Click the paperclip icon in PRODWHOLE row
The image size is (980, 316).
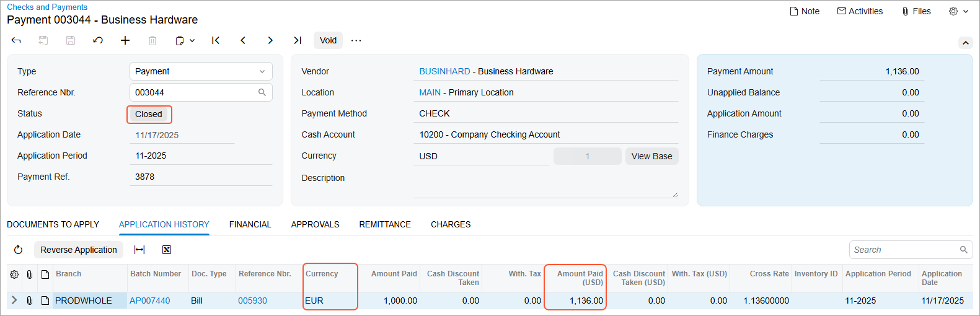pos(29,301)
